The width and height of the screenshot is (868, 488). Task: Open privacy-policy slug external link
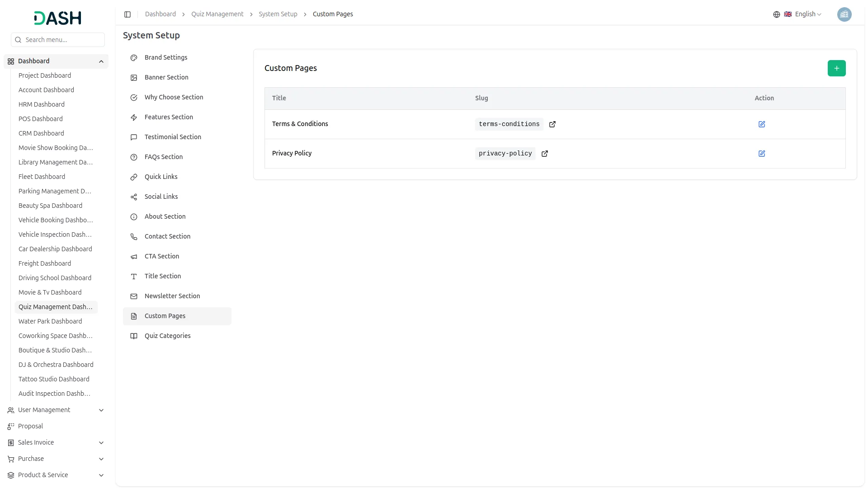click(x=545, y=154)
